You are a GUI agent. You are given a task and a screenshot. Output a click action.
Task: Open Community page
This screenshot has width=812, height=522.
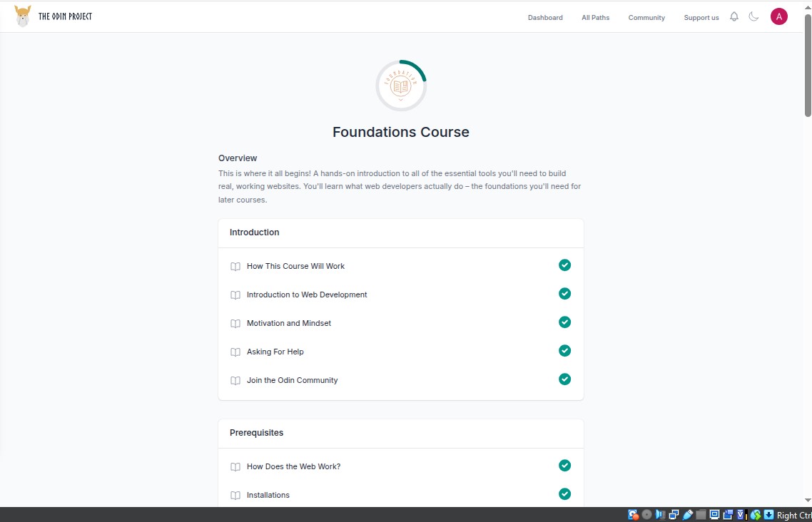coord(646,18)
